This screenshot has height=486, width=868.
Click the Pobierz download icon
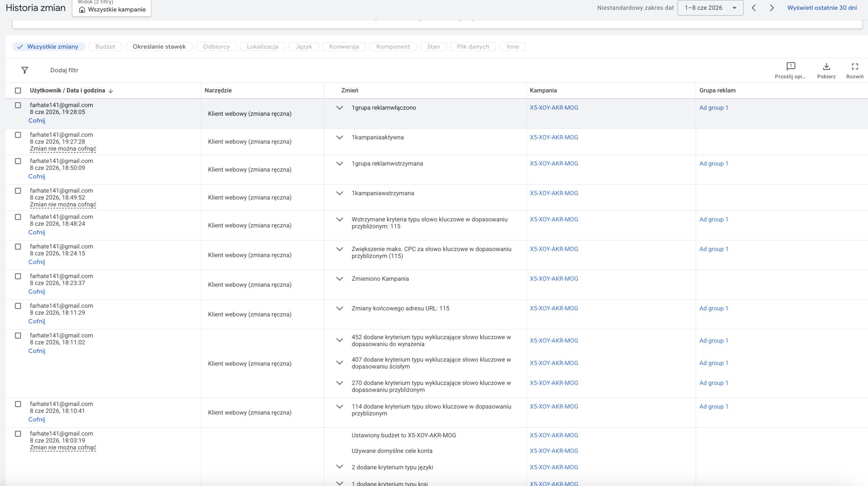coord(826,66)
